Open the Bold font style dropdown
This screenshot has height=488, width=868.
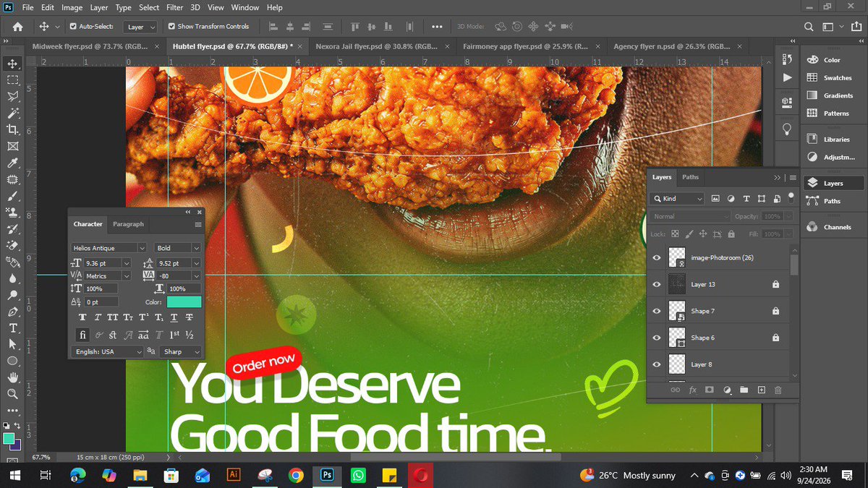[x=196, y=248]
